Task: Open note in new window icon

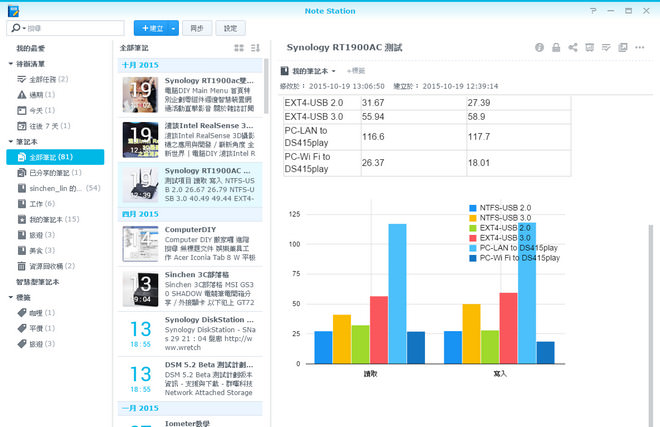Action: pos(623,48)
